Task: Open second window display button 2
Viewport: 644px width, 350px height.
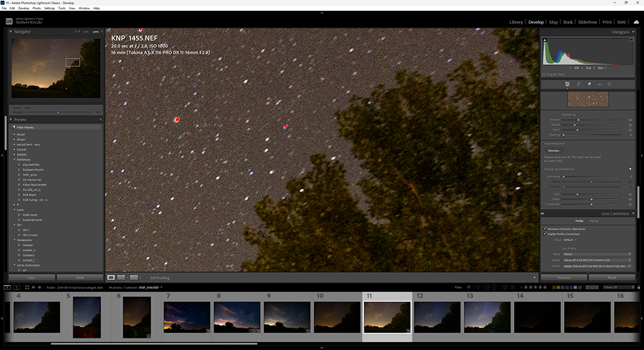Action: [x=17, y=287]
